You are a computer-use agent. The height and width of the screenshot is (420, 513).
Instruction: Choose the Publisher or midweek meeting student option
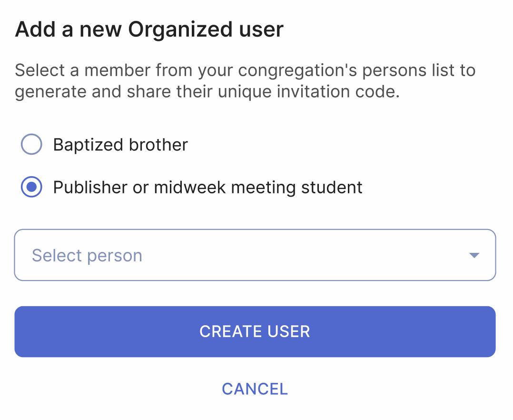(x=31, y=187)
